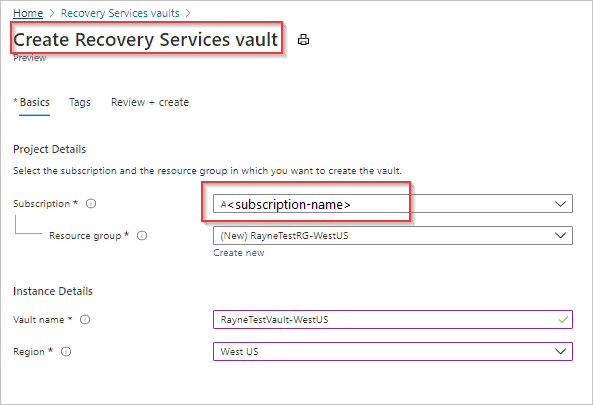Open the Review + create tab
This screenshot has height=405, width=593.
coord(150,102)
